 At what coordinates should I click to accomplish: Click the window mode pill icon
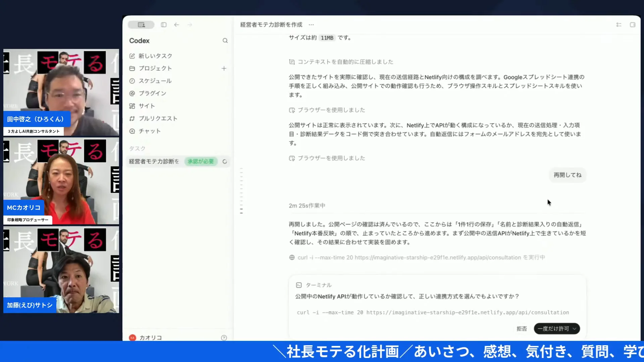pyautogui.click(x=141, y=25)
